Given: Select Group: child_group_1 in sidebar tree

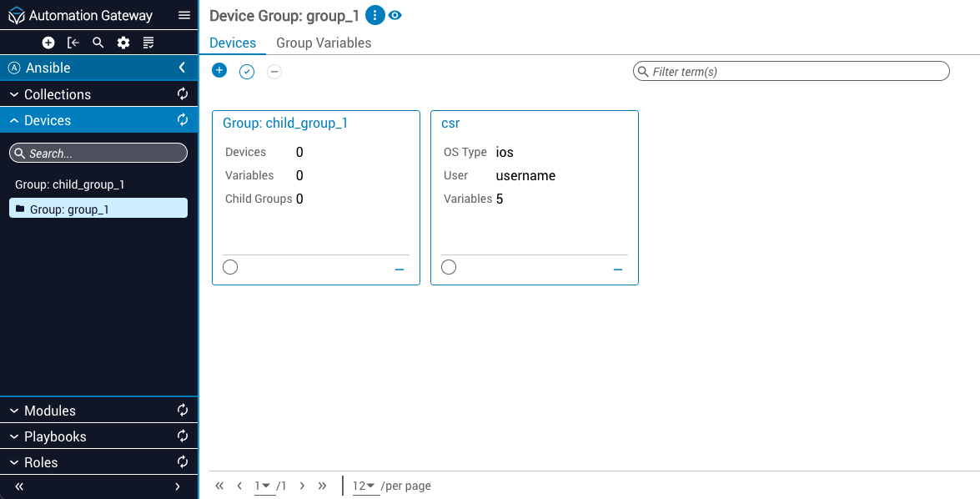Looking at the screenshot, I should click(x=70, y=184).
